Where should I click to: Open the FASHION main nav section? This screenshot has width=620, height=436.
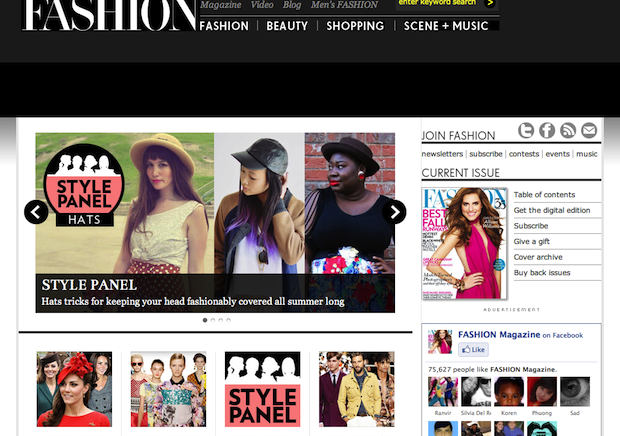[x=224, y=26]
